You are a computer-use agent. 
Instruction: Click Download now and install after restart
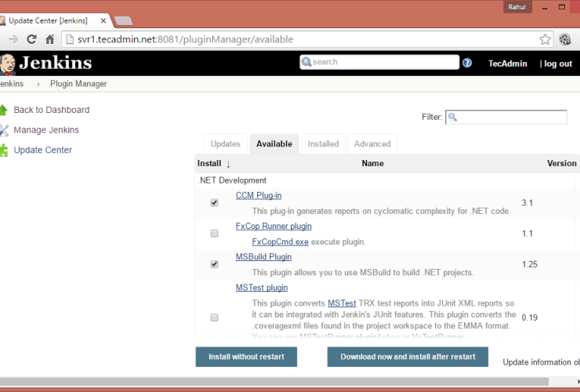(x=408, y=357)
